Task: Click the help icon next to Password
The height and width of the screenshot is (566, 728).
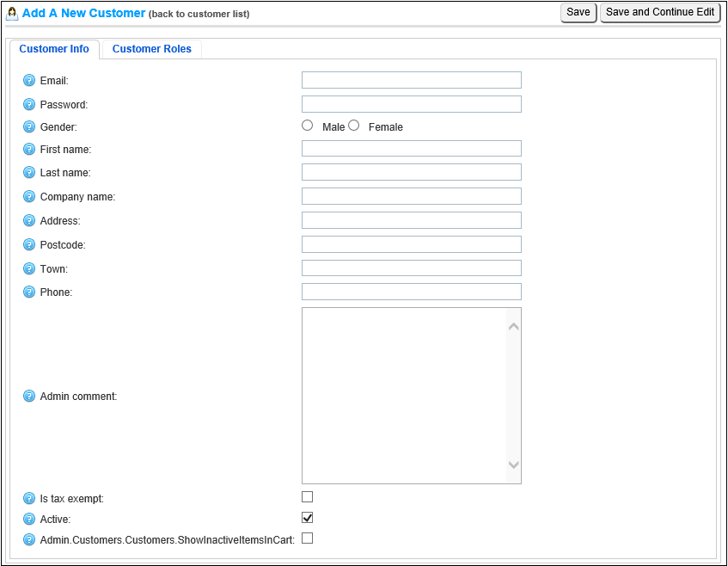Action: pos(29,105)
